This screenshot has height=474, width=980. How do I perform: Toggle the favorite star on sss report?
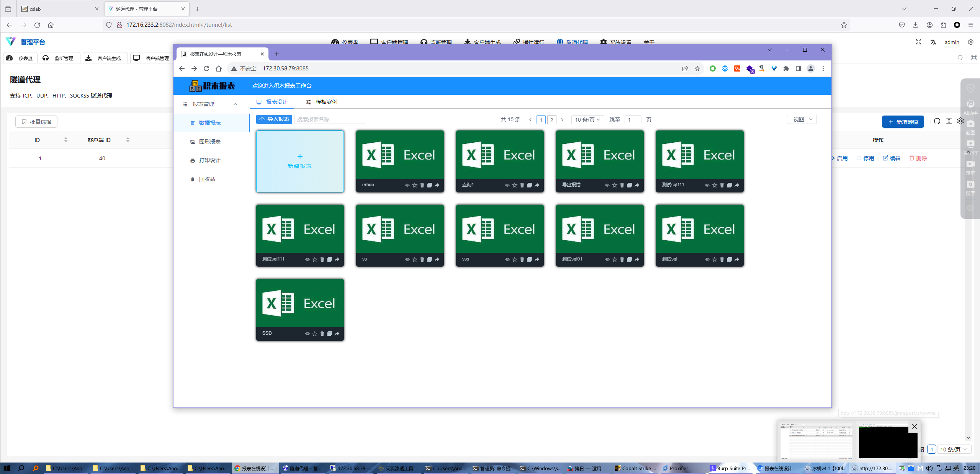514,259
